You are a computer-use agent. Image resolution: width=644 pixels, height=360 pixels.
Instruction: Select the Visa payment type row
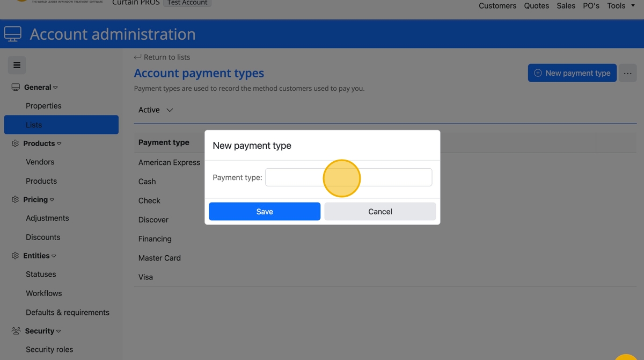pos(385,277)
